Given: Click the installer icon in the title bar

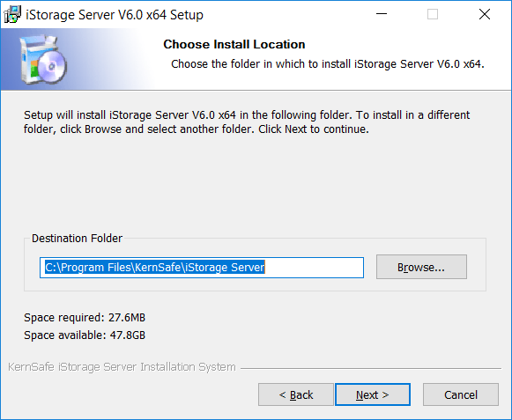Looking at the screenshot, I should (12, 15).
